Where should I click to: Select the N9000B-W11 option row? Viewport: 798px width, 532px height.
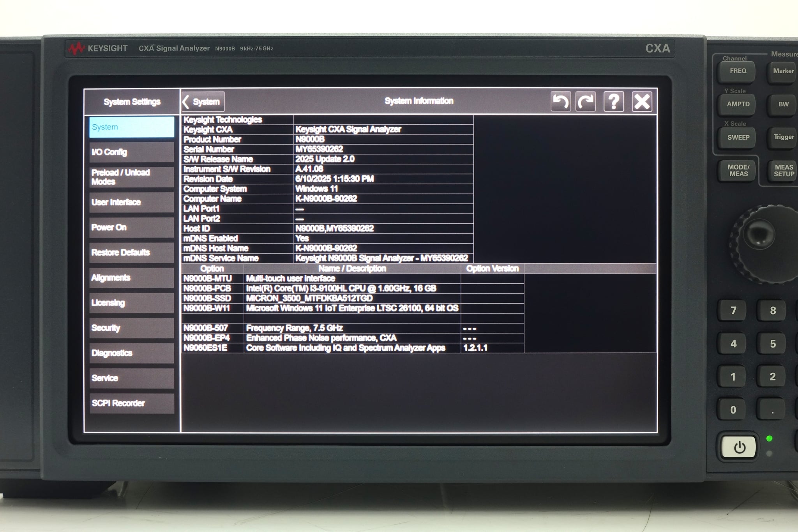pos(353,308)
